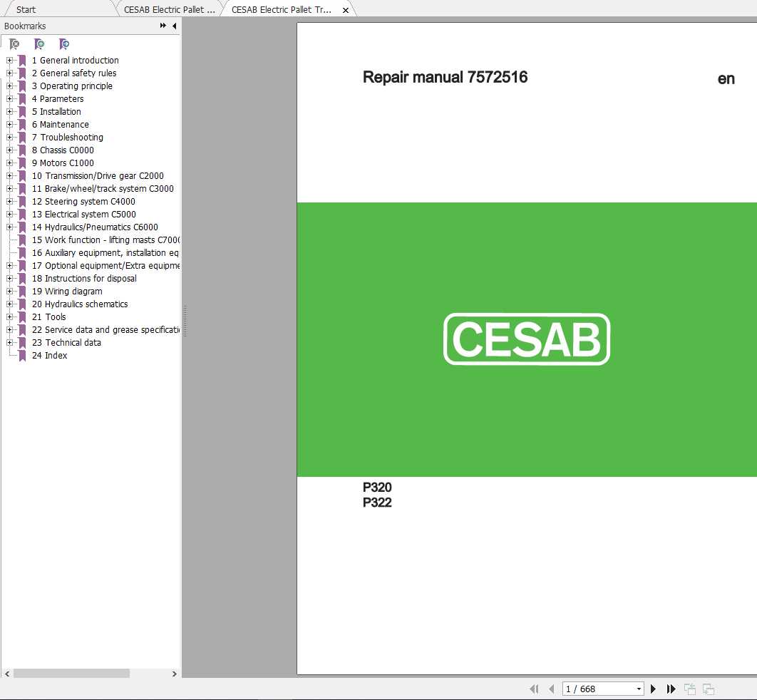Click left scroll arrow of Bookmarks panel
This screenshot has width=757, height=700.
[7, 674]
